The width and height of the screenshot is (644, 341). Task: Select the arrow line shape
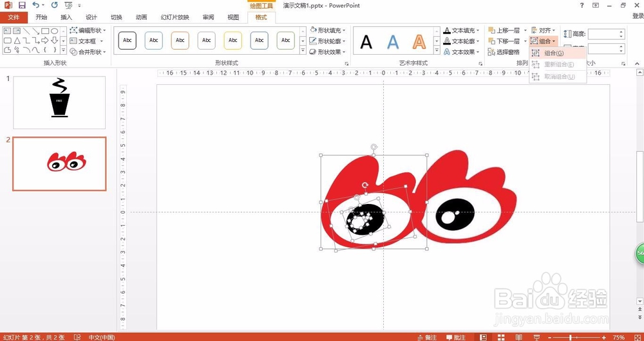pyautogui.click(x=35, y=31)
